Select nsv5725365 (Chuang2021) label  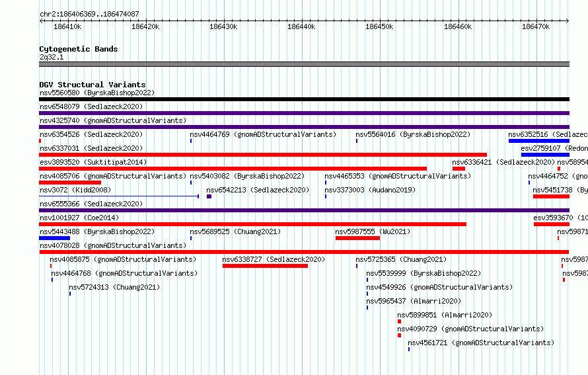401,259
